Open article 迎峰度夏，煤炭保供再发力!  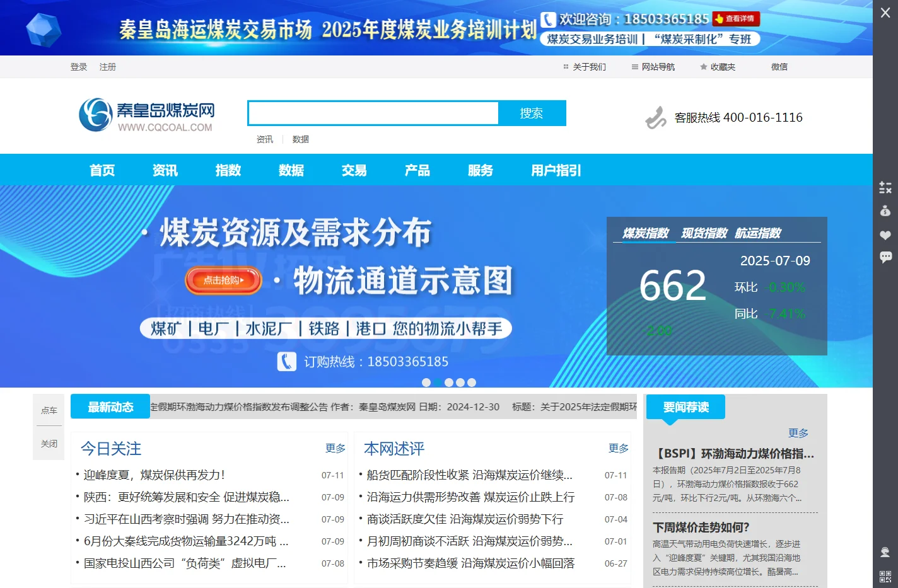click(x=155, y=475)
